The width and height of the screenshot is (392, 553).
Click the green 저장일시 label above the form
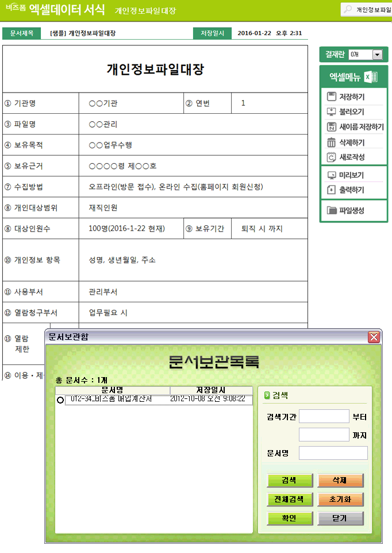point(212,33)
